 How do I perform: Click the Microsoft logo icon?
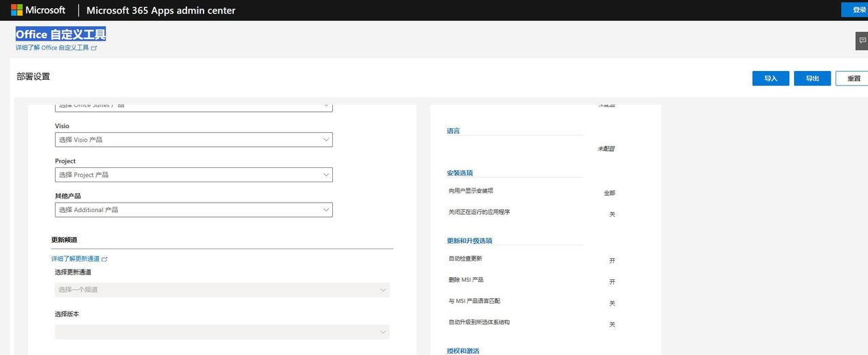16,10
